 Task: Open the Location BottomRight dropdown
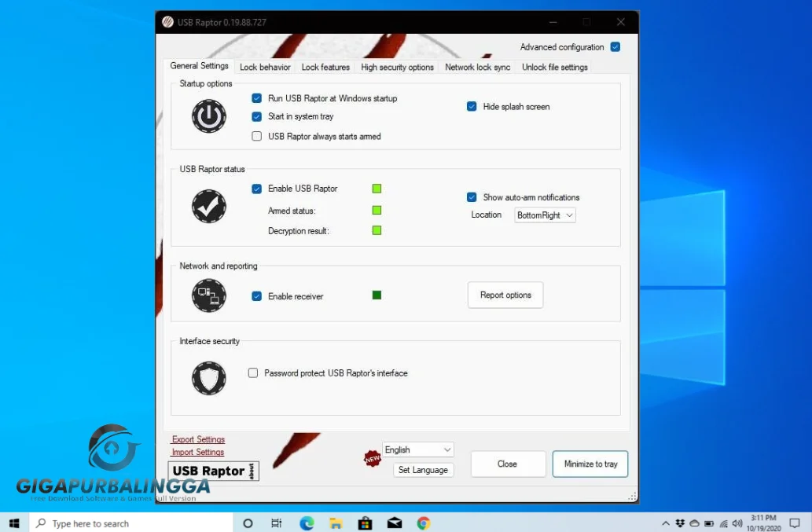(545, 215)
